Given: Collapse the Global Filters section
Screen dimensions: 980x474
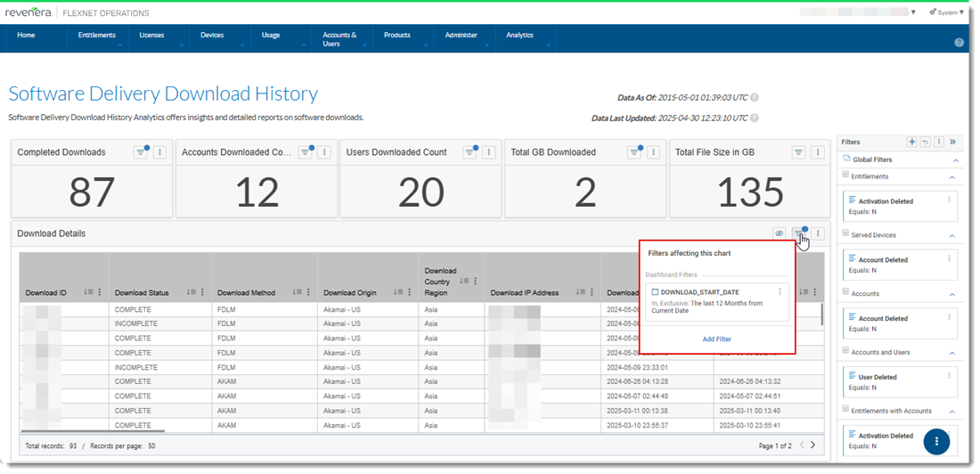Looking at the screenshot, I should click(x=956, y=160).
